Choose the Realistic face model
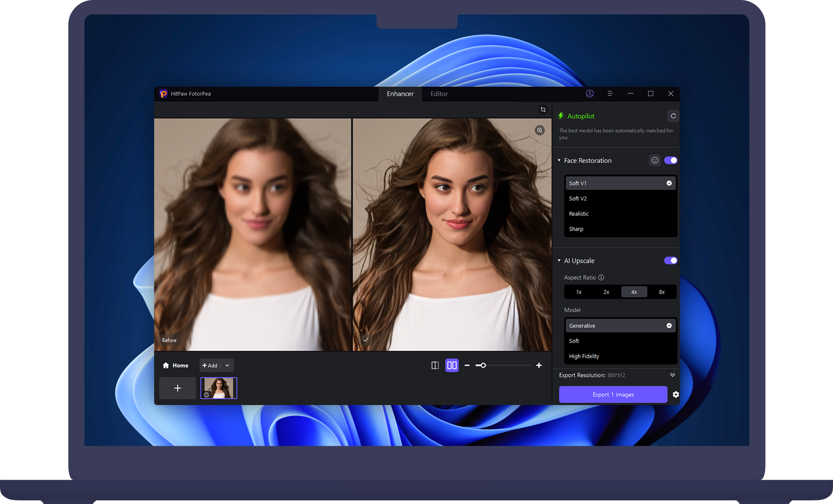 click(579, 214)
